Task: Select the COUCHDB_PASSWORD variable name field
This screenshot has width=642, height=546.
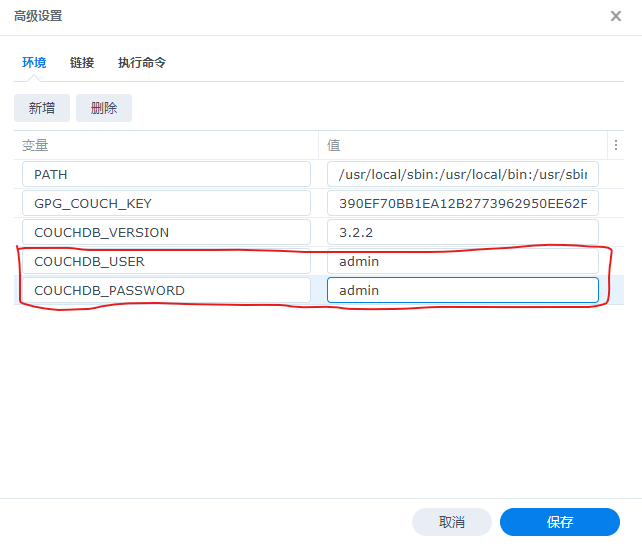Action: pyautogui.click(x=166, y=291)
